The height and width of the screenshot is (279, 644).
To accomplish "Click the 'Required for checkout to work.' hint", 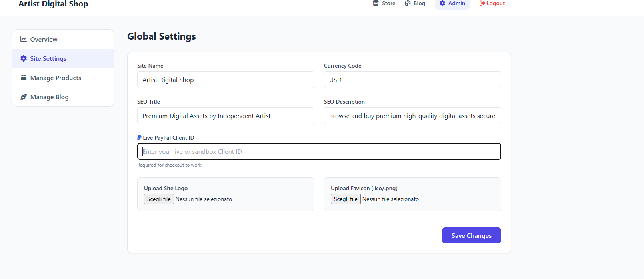I will (170, 165).
